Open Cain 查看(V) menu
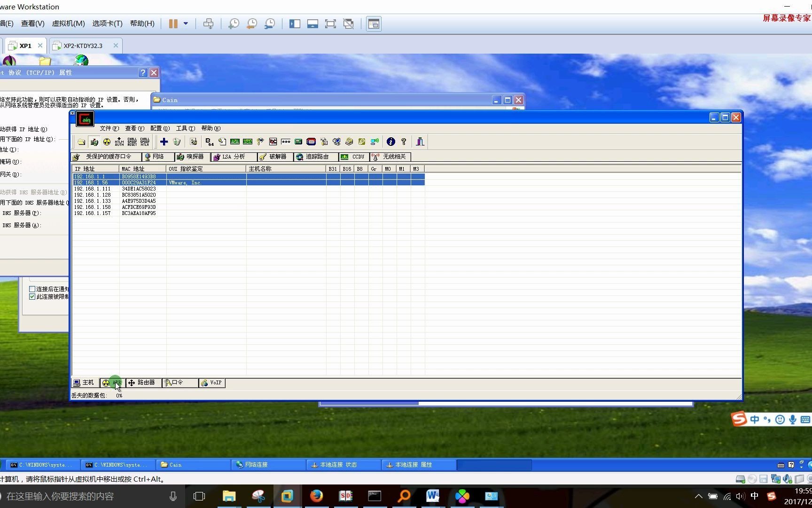Screen dimensions: 812x508 pos(135,128)
